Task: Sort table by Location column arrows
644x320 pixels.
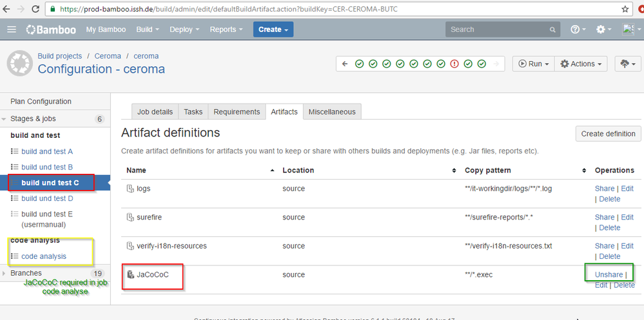Action: (454, 170)
